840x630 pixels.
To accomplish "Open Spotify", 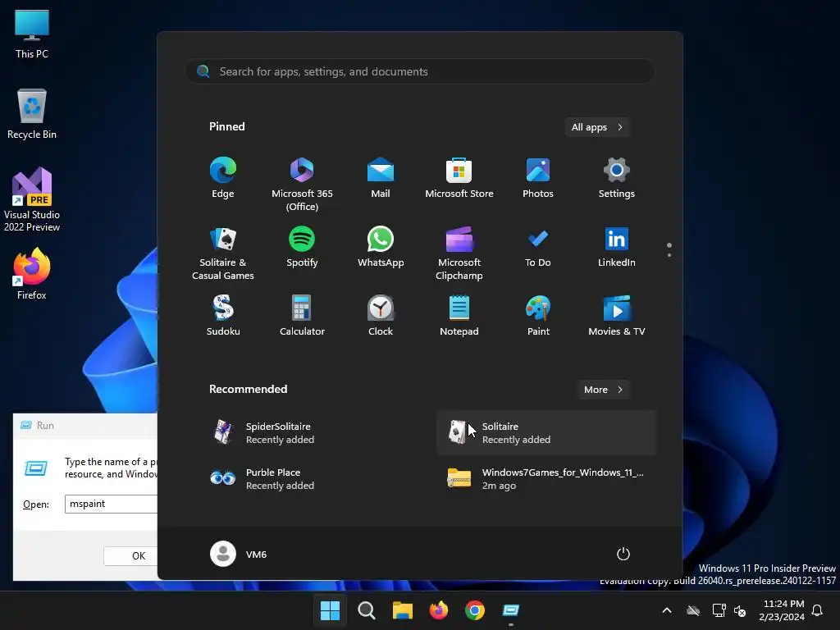I will coord(302,247).
